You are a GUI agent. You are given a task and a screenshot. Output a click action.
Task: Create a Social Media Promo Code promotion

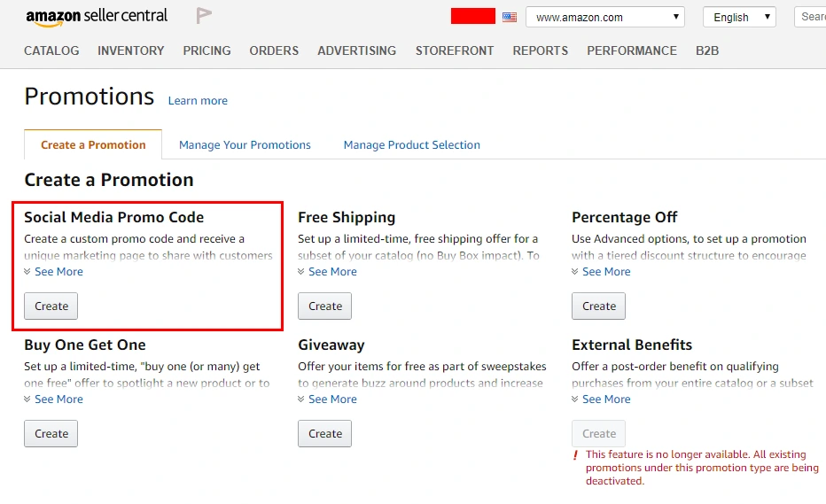51,306
